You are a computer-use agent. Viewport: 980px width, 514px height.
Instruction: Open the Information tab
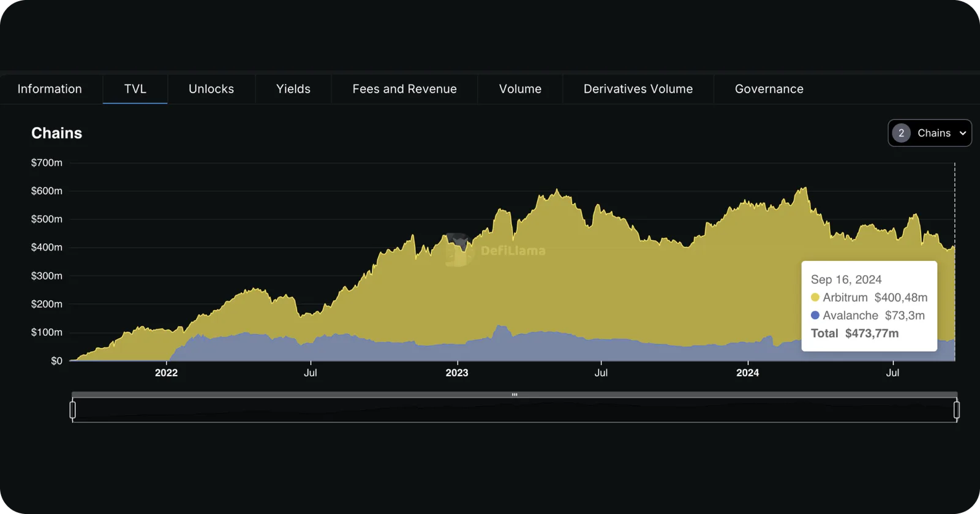(x=50, y=89)
